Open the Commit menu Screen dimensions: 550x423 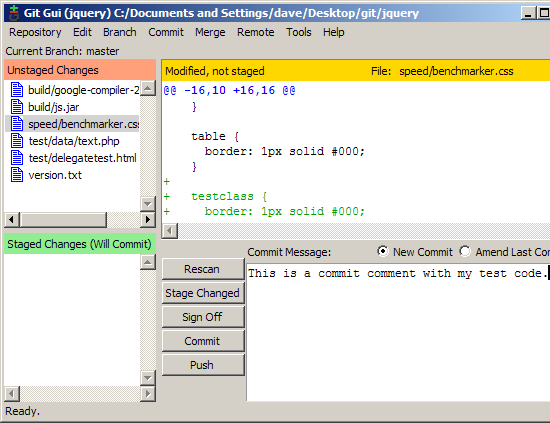pyautogui.click(x=166, y=32)
